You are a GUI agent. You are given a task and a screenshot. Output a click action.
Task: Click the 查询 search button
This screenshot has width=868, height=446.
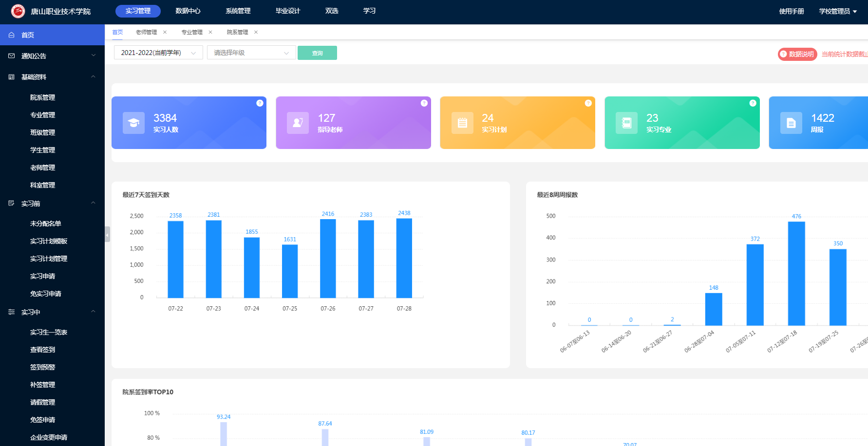[x=317, y=53]
